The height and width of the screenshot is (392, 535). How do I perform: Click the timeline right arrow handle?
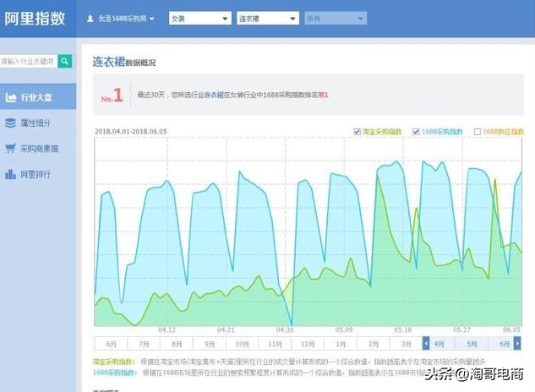(517, 343)
